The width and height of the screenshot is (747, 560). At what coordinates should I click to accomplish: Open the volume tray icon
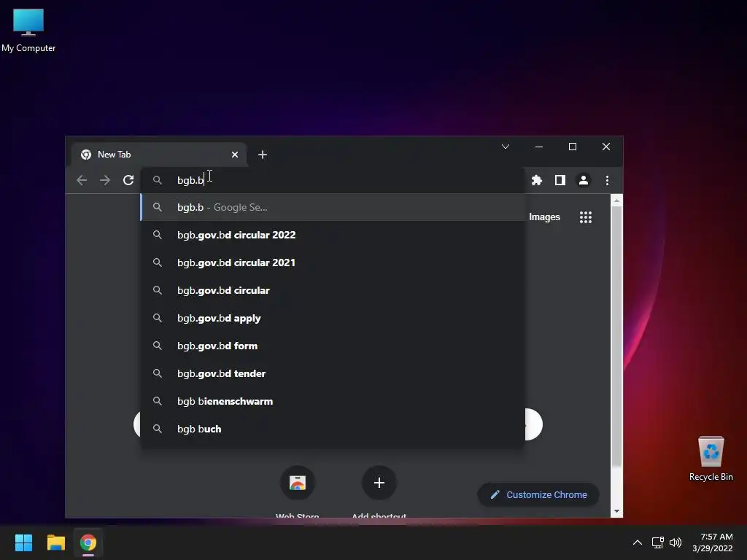676,542
